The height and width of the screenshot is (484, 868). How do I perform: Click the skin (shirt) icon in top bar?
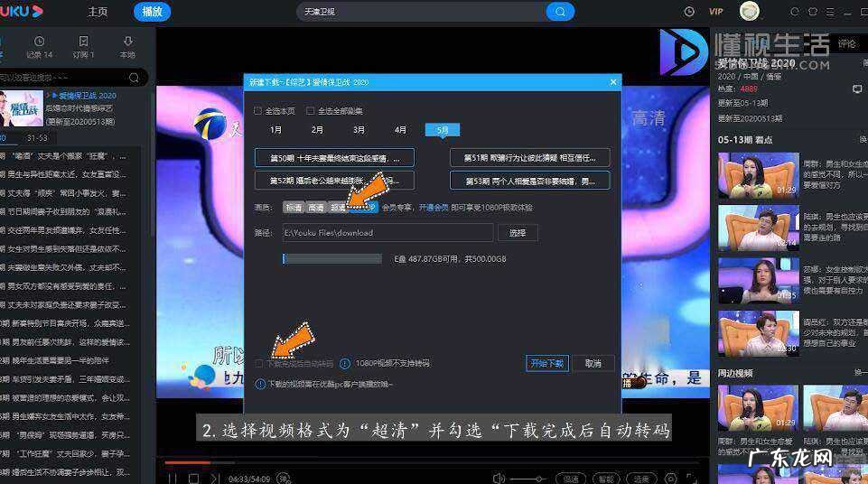pos(813,11)
